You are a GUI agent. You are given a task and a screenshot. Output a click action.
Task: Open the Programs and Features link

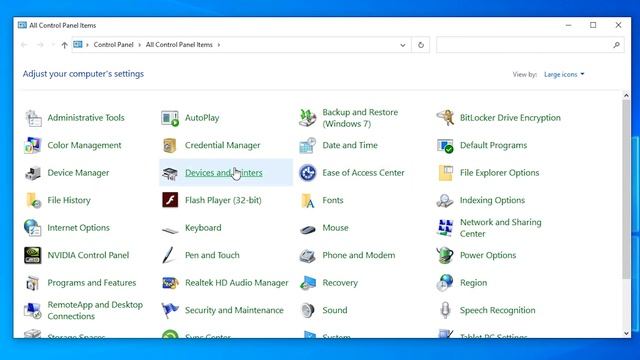(x=92, y=283)
